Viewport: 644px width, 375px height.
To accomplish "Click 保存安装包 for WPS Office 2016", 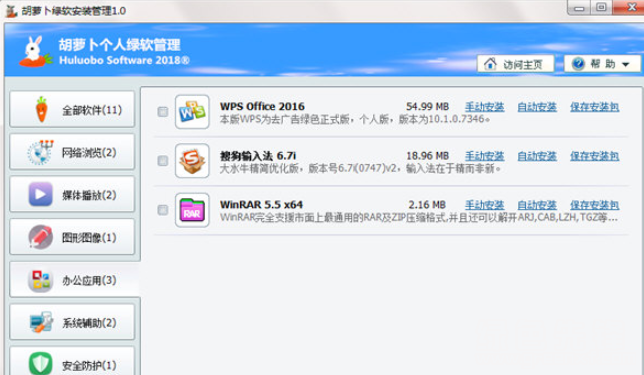I will [594, 107].
